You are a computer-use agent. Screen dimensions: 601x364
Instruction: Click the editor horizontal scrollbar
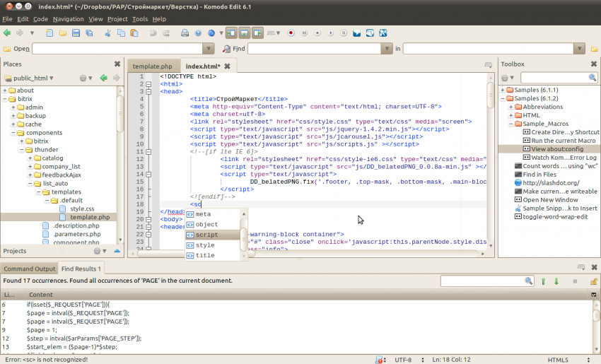(x=308, y=254)
